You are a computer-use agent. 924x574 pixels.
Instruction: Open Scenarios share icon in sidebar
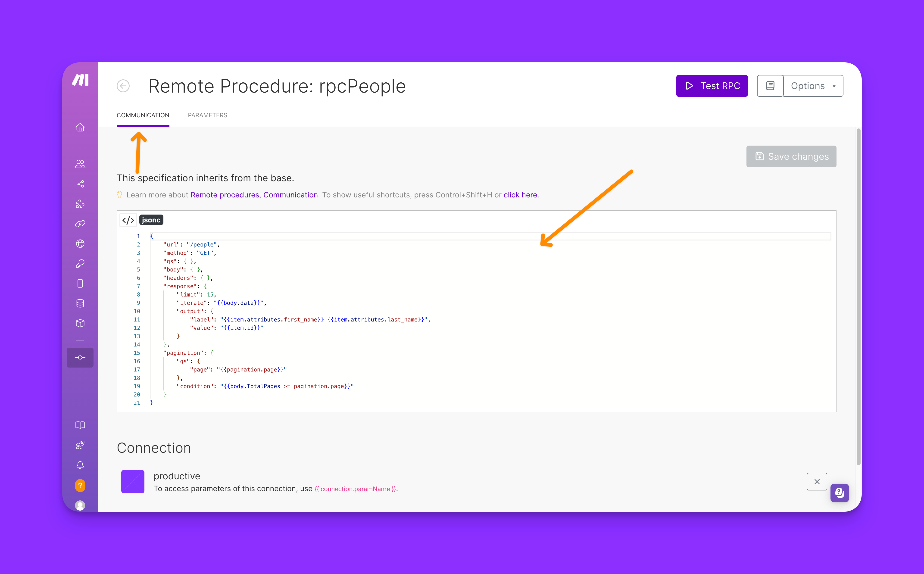tap(80, 184)
